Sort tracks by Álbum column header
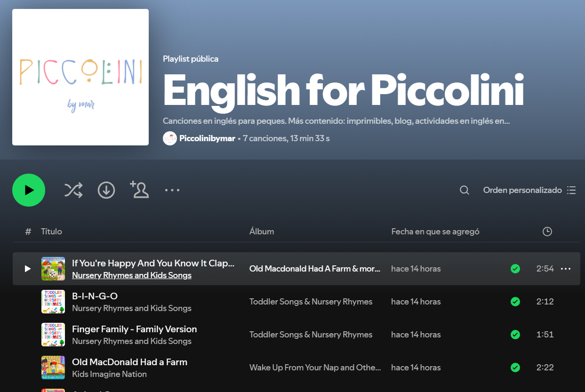 [262, 232]
